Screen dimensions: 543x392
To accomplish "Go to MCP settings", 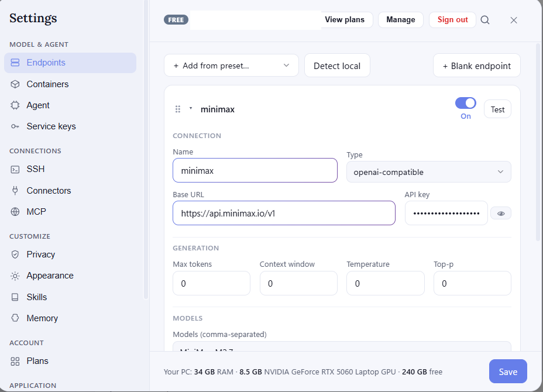I will [x=70, y=212].
